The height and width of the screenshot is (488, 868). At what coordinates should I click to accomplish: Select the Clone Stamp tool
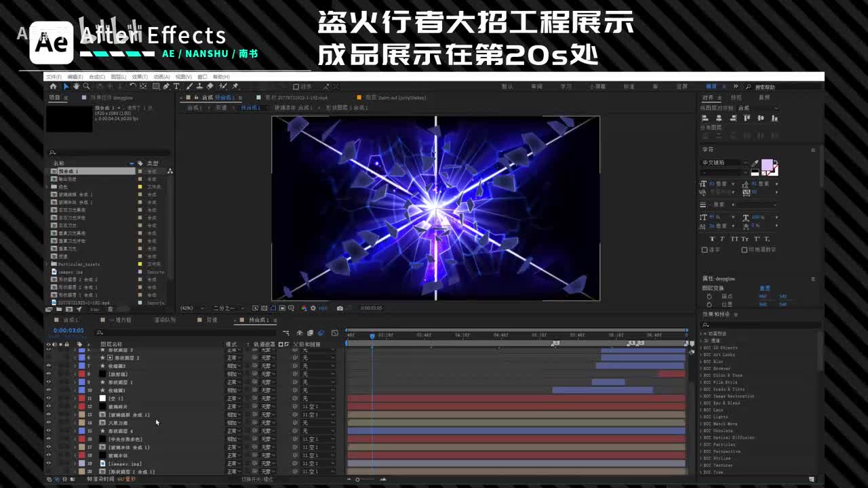point(199,86)
